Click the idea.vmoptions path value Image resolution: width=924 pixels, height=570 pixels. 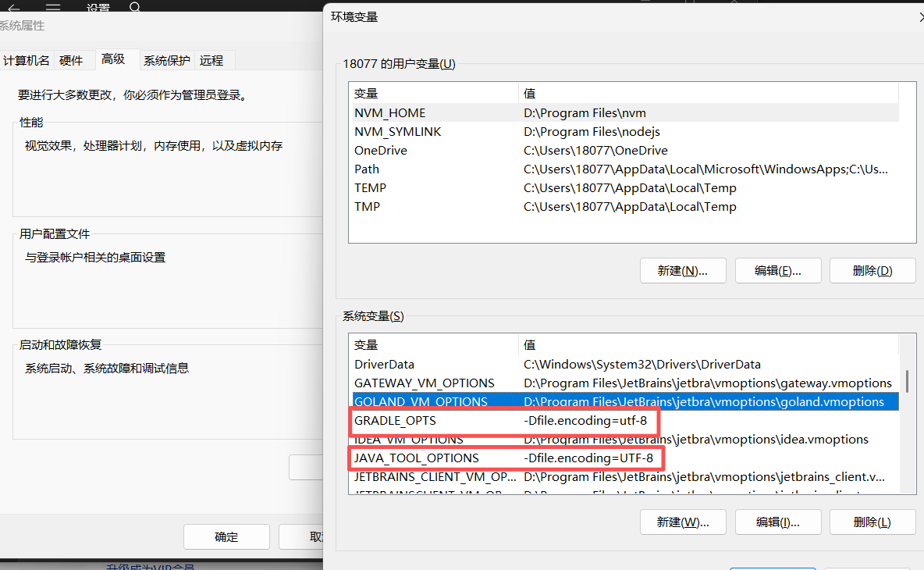pos(696,440)
